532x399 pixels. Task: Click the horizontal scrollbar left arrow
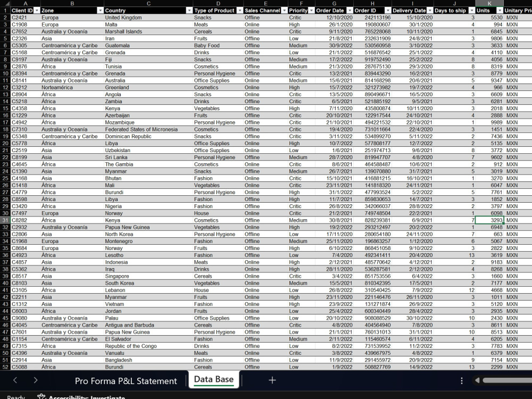(477, 380)
